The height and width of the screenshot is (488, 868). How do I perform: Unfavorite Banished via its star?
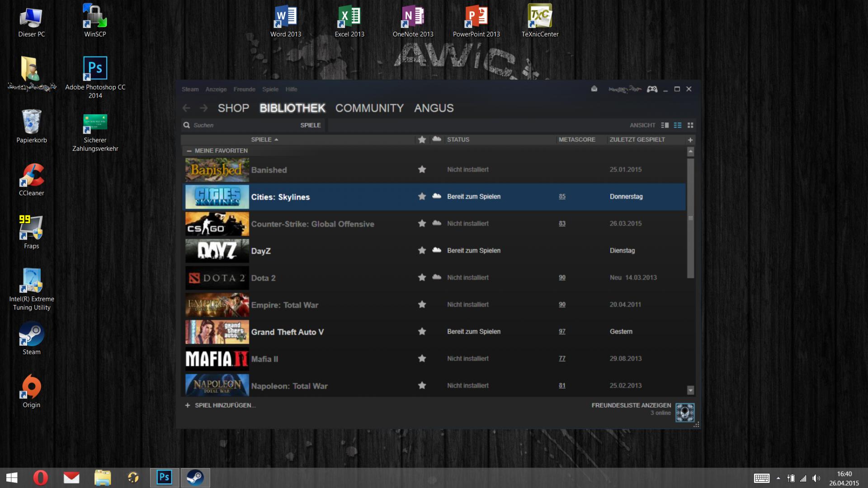point(422,169)
